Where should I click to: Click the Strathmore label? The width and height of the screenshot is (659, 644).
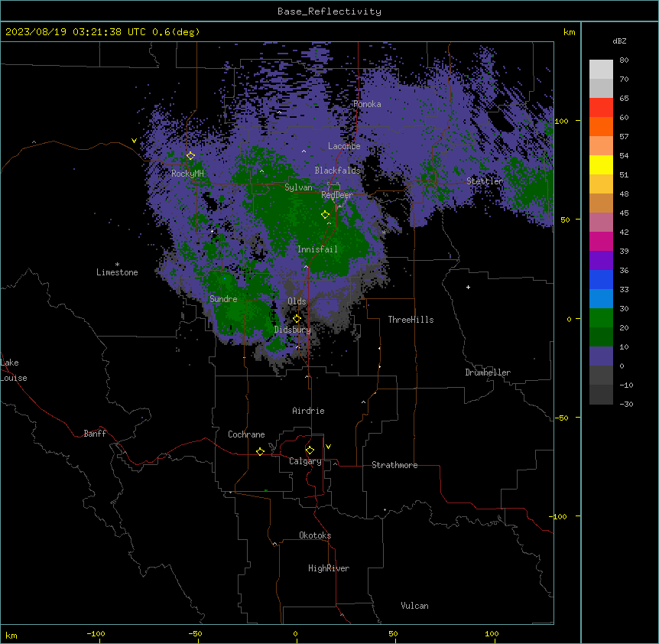[x=394, y=465]
